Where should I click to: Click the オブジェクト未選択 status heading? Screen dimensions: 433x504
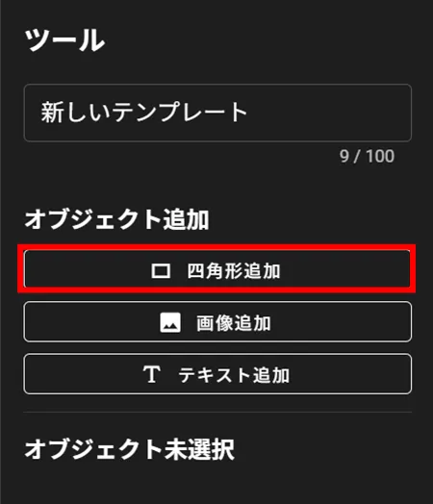(130, 449)
